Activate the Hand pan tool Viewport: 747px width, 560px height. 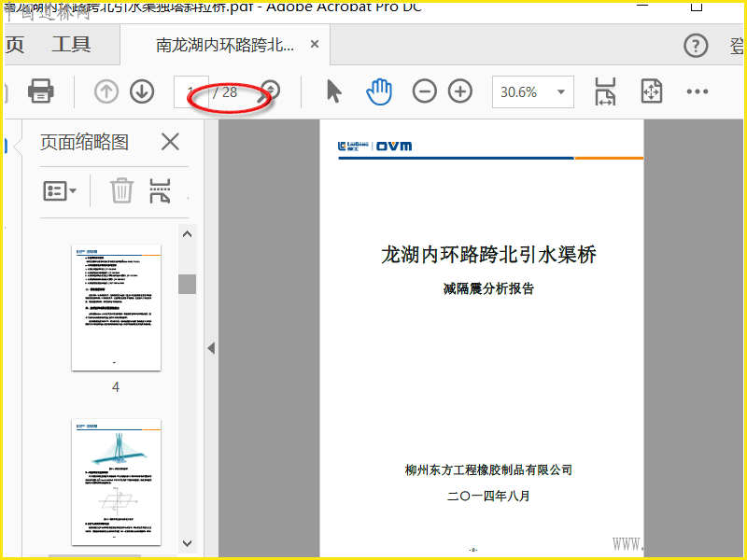(379, 91)
